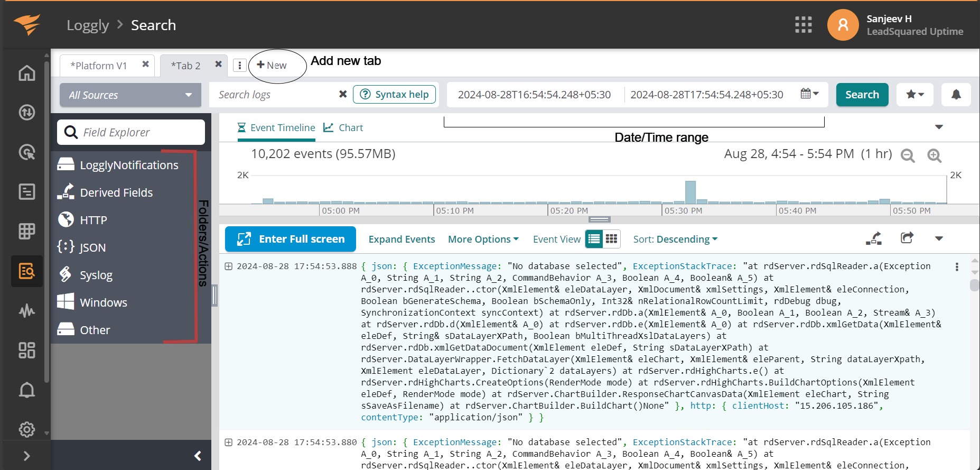Open Syntax help
This screenshot has height=470, width=980.
[x=395, y=94]
